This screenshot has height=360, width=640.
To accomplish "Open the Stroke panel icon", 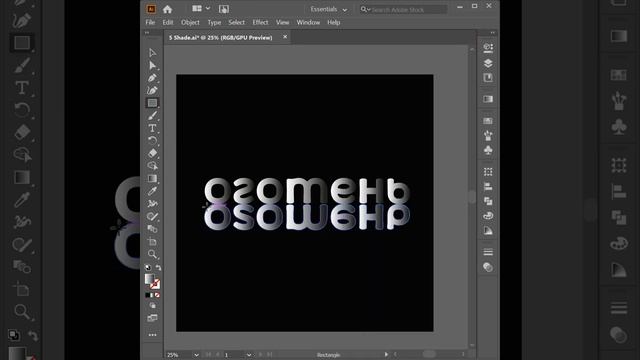I will tap(488, 252).
